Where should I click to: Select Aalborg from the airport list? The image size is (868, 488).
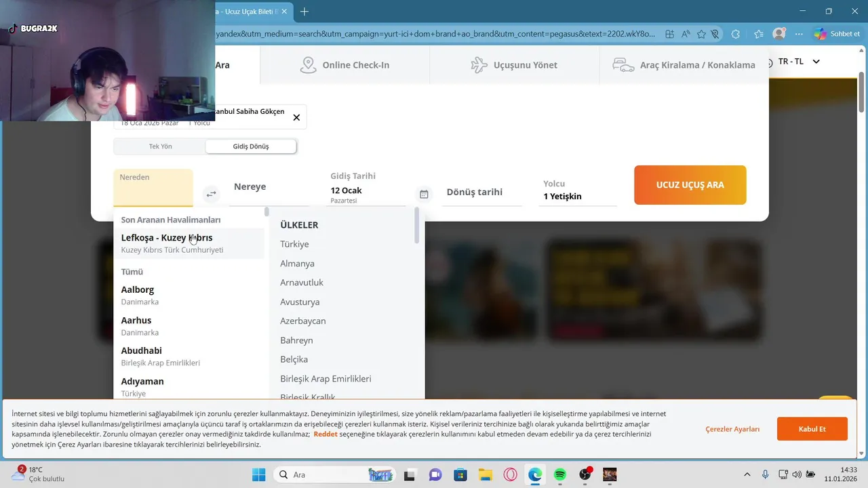click(189, 295)
